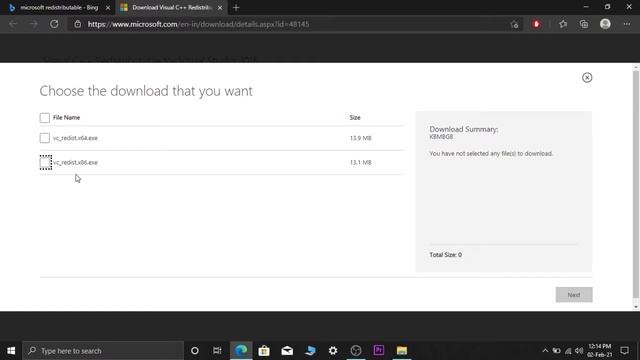Screen dimensions: 640x360
Task: Show hidden system tray icons
Action: click(545, 351)
